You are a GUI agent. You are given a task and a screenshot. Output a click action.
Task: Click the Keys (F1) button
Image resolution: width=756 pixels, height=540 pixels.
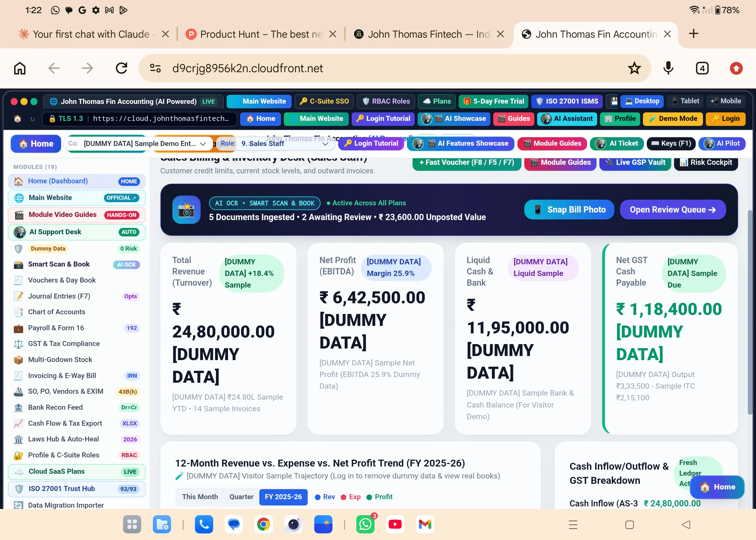click(x=671, y=144)
